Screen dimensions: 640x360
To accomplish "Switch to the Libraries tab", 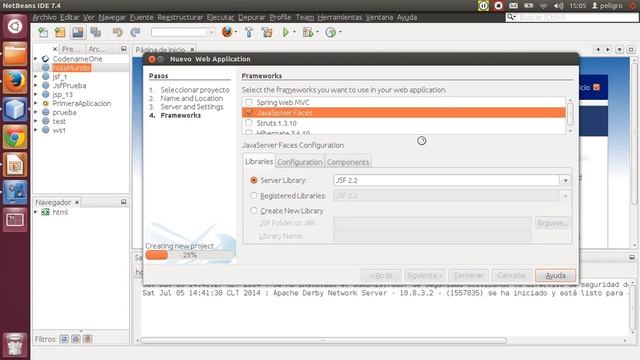I will click(x=259, y=162).
